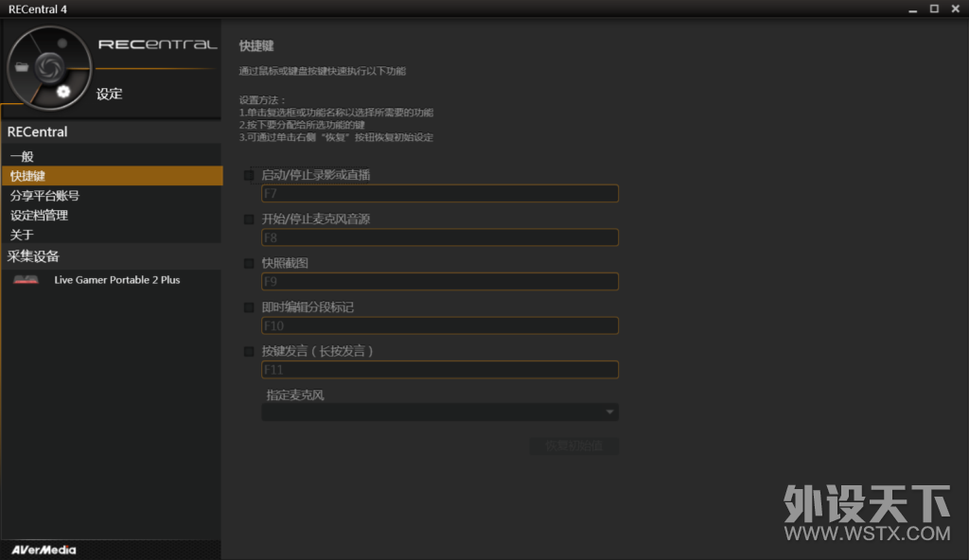This screenshot has width=969, height=560.
Task: Enable the 按键发言(长按发言) checkbox
Action: click(249, 351)
